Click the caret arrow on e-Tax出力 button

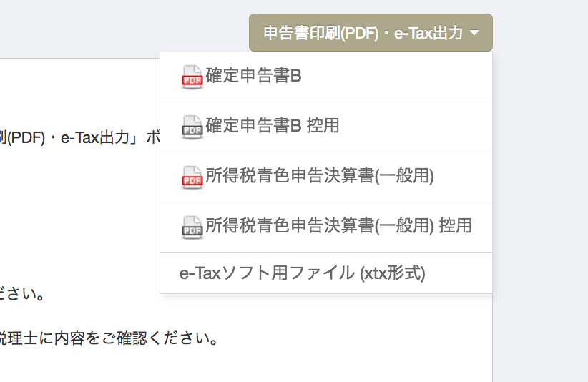click(474, 33)
